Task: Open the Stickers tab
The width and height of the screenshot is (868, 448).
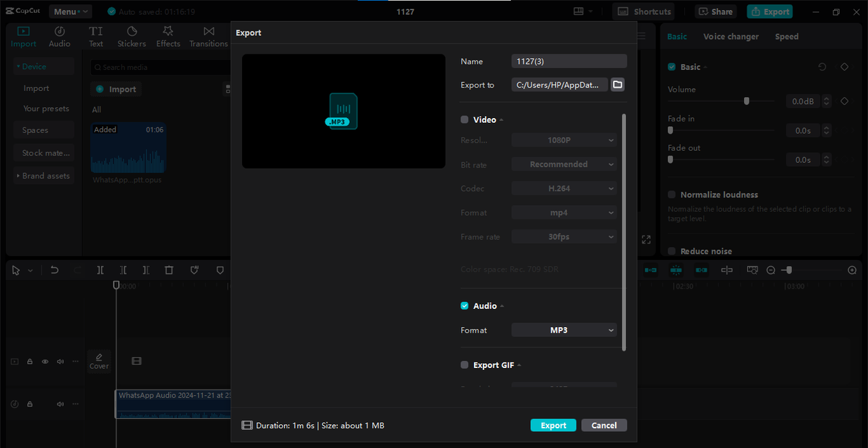Action: [132, 36]
